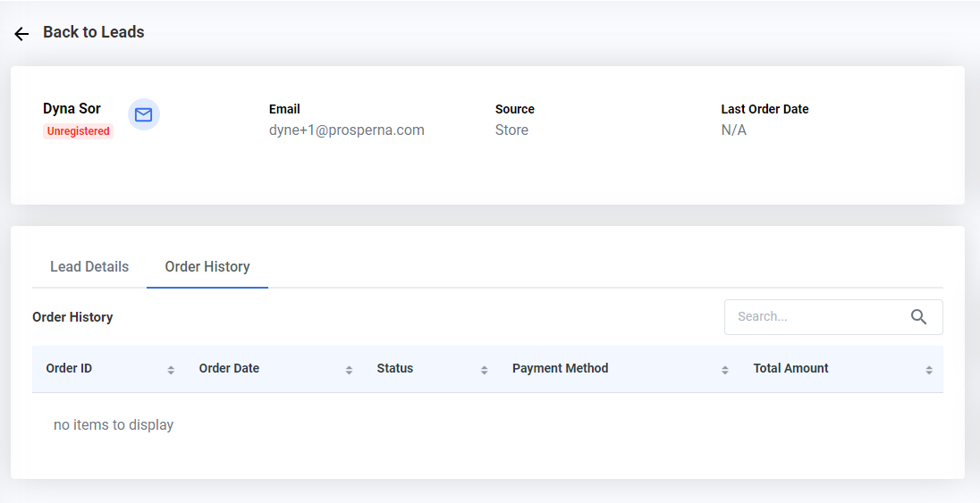Click the magnifier search icon
The image size is (980, 503).
[918, 317]
